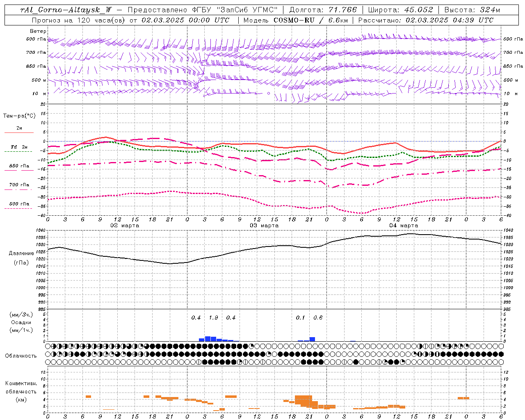
Task: Click the Конвективн. convective cloud label
Action: 21,383
